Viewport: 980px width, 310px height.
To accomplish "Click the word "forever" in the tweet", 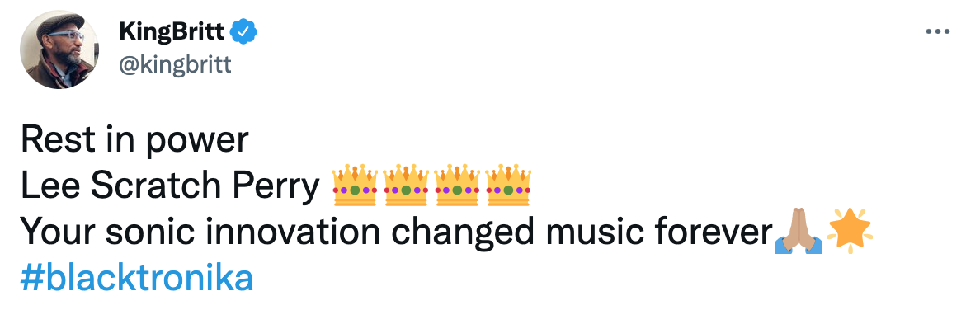I will tap(713, 231).
